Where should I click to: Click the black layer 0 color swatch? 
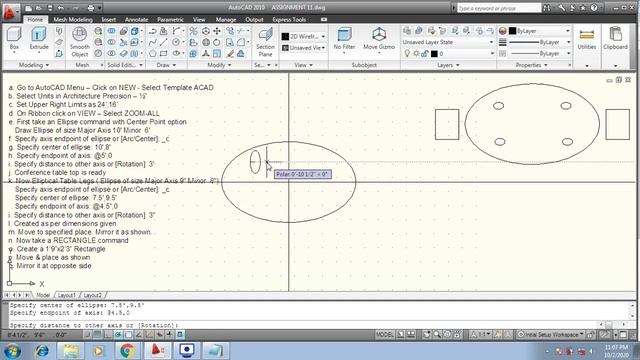(x=434, y=53)
